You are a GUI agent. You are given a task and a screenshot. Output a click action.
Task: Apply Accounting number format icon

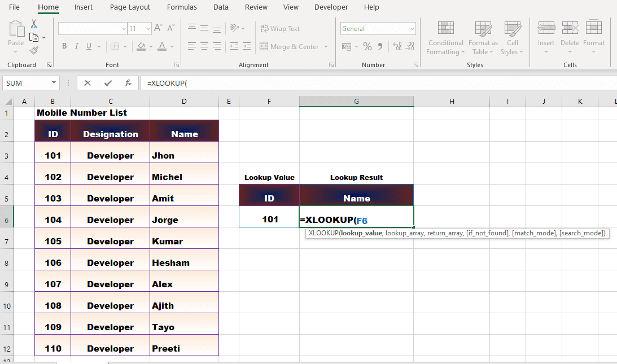pos(346,46)
